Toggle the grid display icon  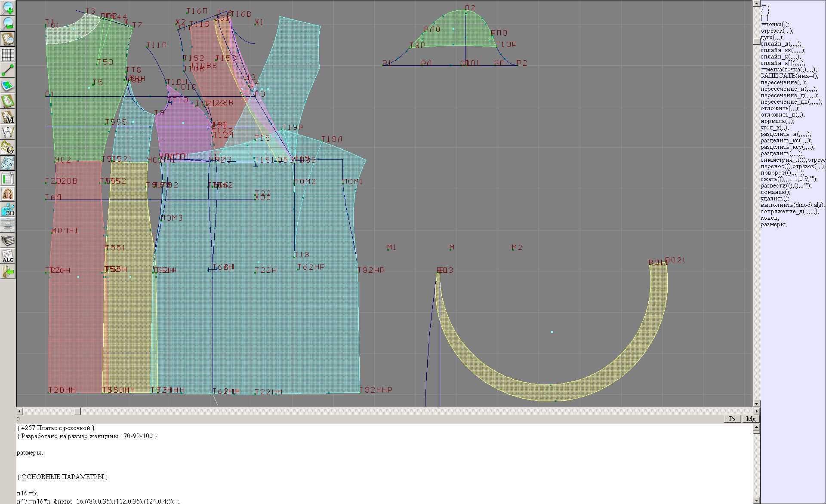click(x=8, y=55)
